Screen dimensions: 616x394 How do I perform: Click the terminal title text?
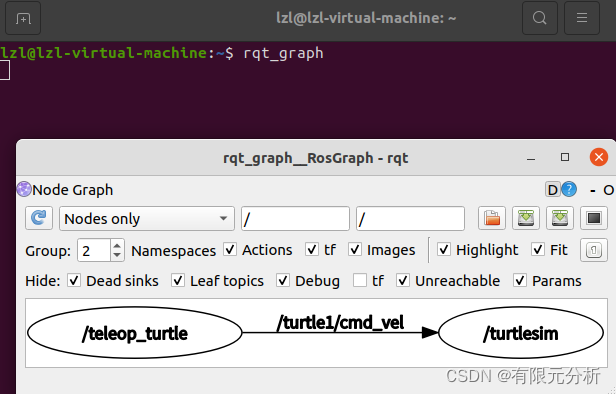pos(366,18)
